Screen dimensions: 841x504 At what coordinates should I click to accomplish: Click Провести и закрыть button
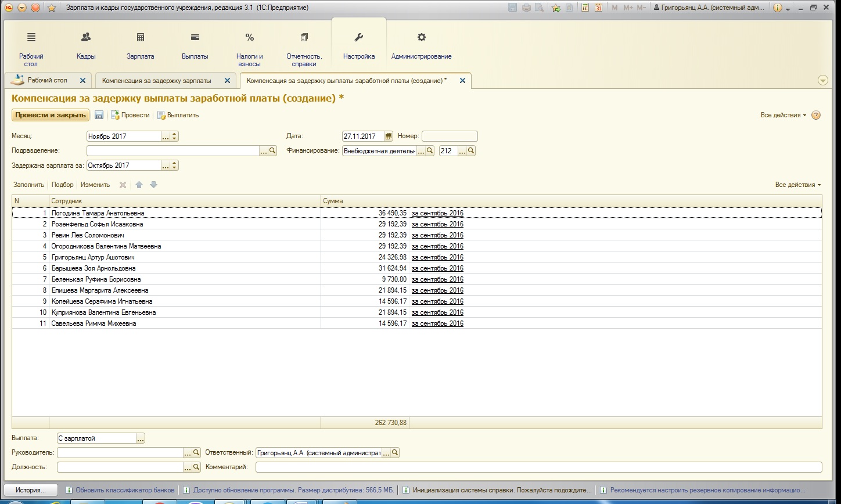(x=51, y=115)
